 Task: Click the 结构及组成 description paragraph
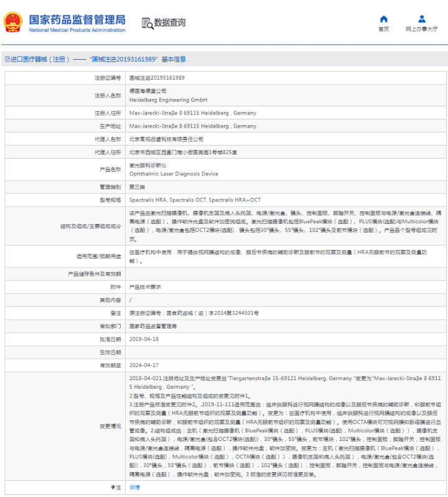point(285,226)
